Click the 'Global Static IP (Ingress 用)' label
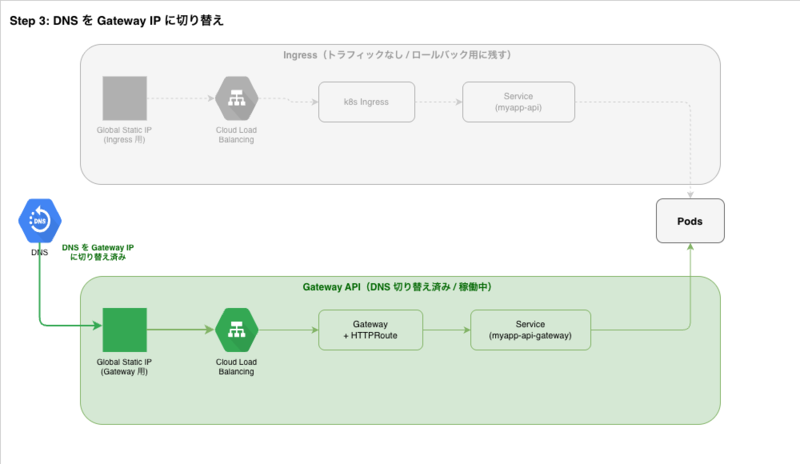This screenshot has height=464, width=800. pos(124,135)
